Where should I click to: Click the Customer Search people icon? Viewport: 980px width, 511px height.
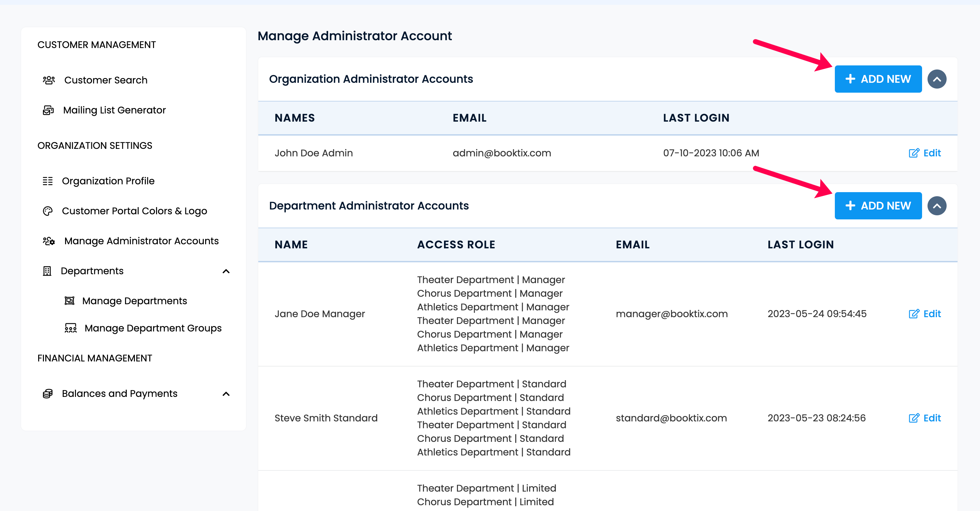(49, 80)
